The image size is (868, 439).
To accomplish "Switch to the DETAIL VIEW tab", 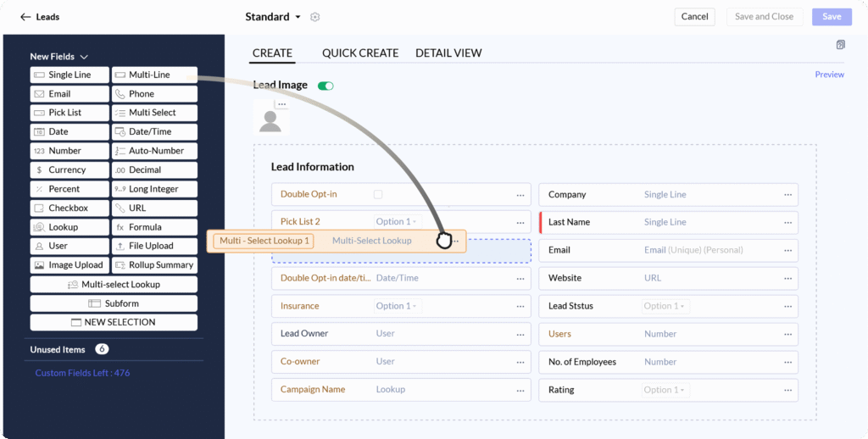I will pyautogui.click(x=449, y=53).
